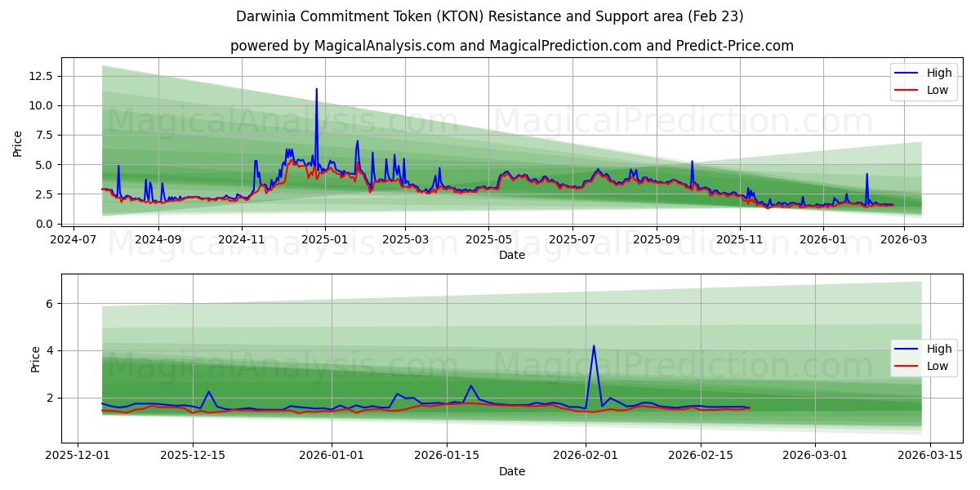Click the MagicalAnalysis.com watermark text
The image size is (980, 490).
282,124
